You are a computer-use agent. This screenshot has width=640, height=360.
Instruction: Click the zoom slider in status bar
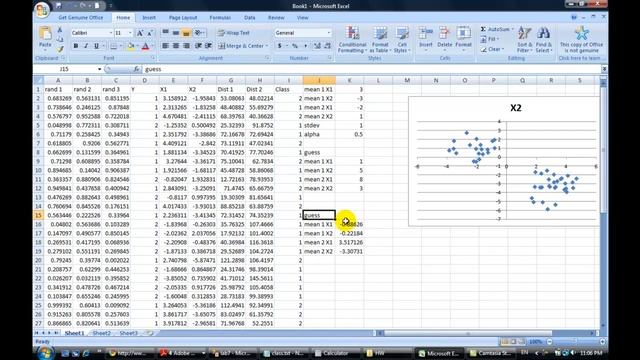[x=576, y=342]
